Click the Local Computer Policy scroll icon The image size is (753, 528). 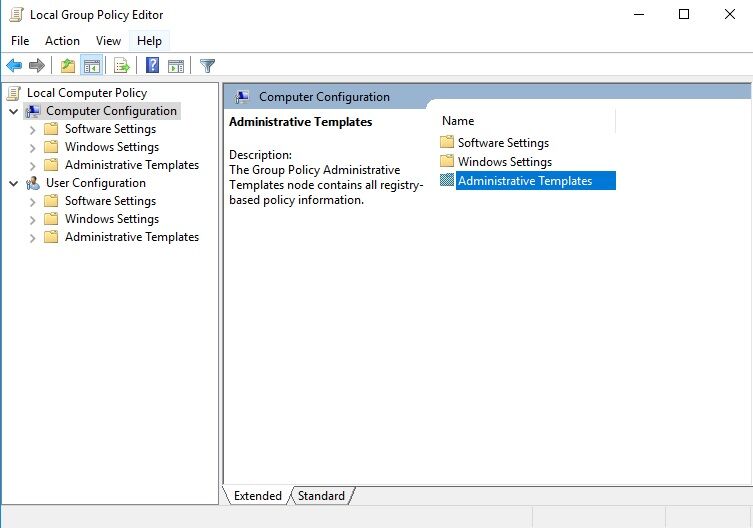(14, 93)
